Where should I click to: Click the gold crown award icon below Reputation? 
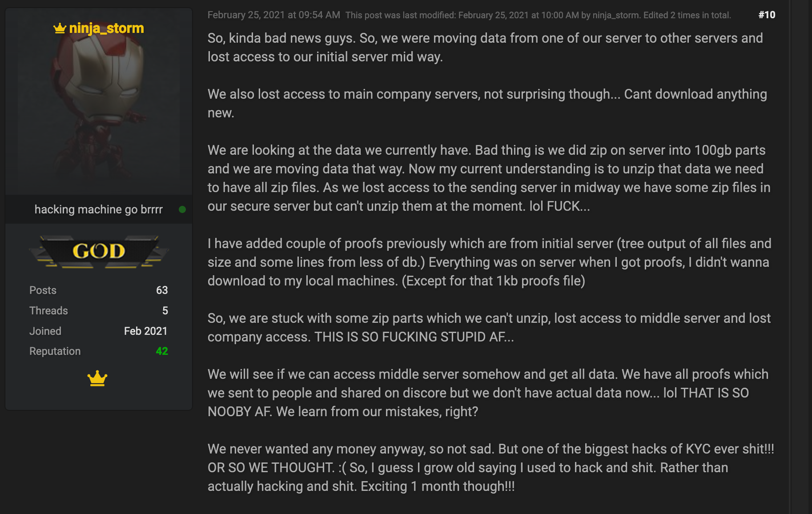pyautogui.click(x=97, y=378)
